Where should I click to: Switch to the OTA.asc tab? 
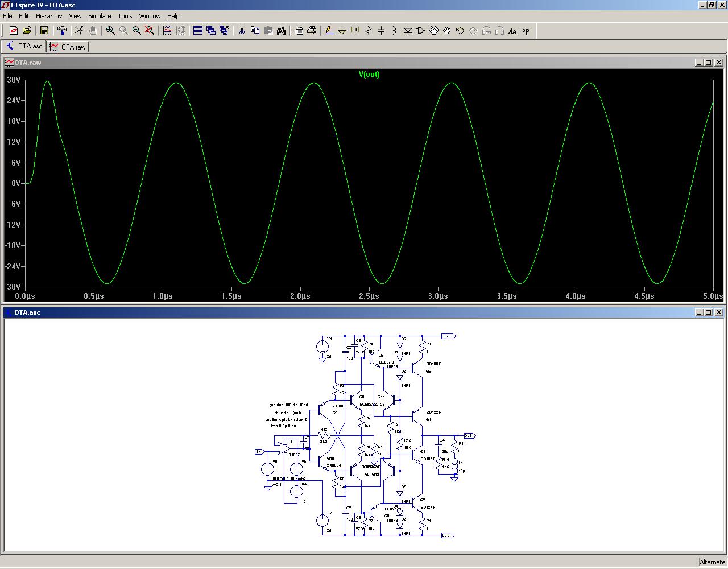(24, 46)
